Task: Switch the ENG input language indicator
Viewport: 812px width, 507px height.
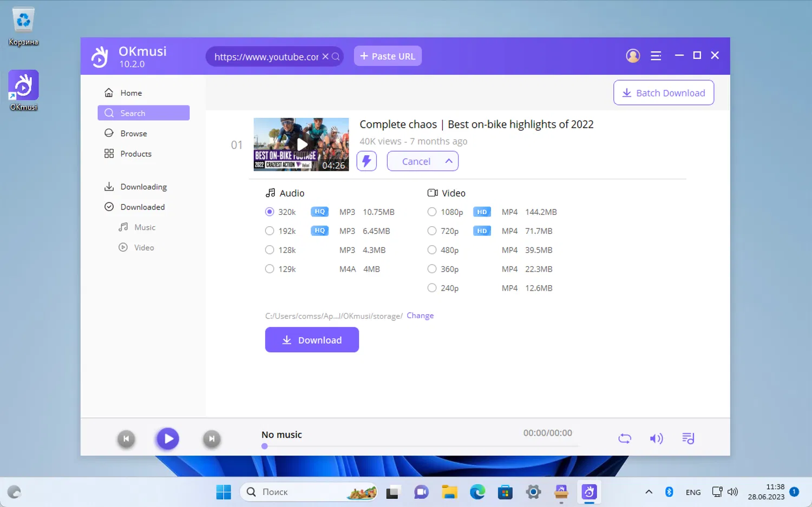Action: click(x=693, y=492)
